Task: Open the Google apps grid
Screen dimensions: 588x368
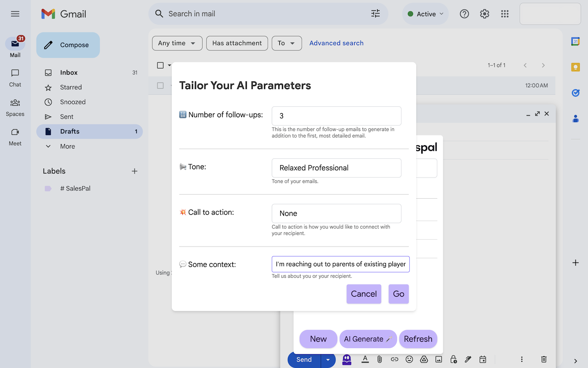Action: tap(505, 14)
